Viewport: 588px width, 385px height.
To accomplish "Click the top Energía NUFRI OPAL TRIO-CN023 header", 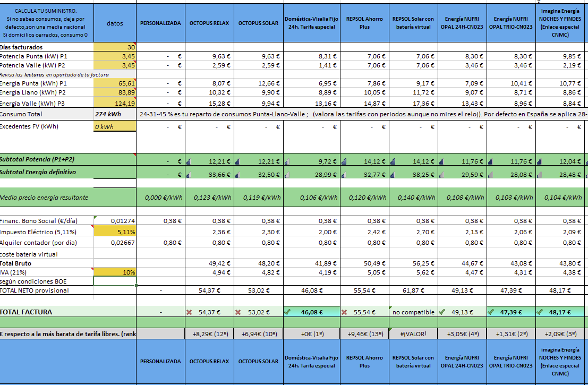I will point(511,23).
